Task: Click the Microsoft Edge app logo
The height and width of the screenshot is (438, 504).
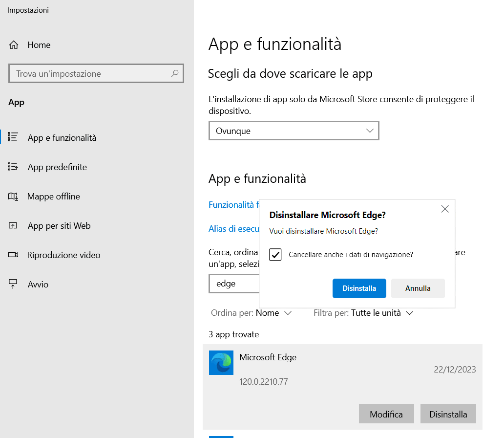Action: [x=221, y=363]
